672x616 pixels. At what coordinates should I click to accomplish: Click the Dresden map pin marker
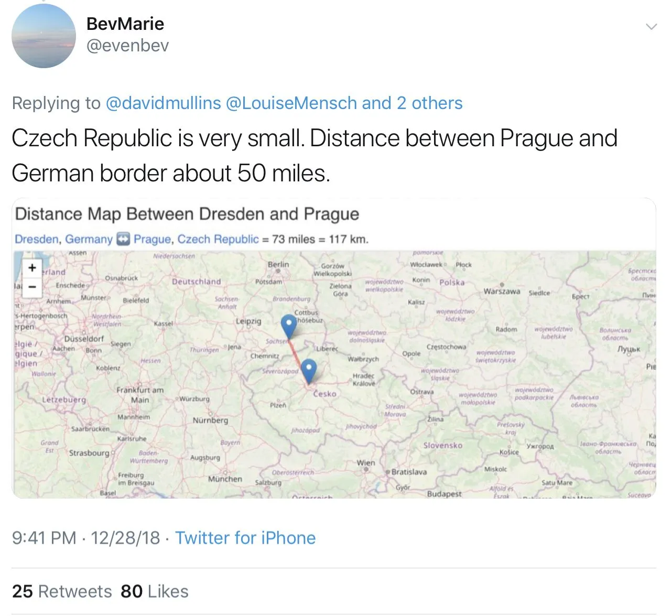click(x=288, y=325)
